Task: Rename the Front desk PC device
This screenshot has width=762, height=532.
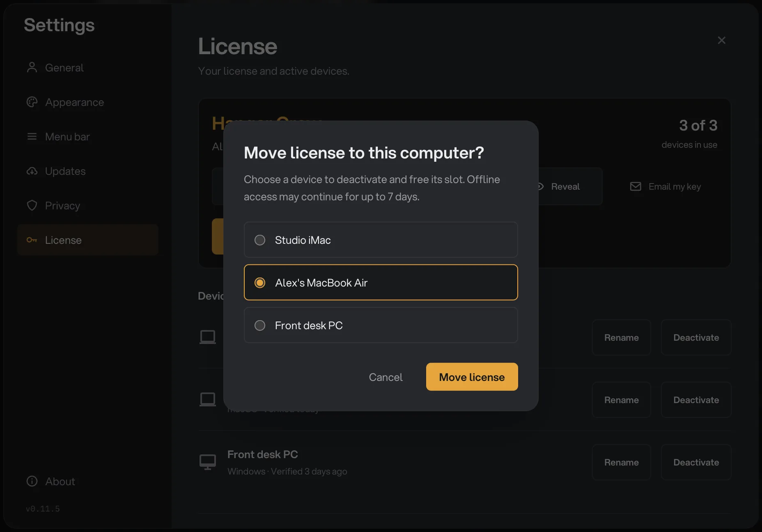Action: pos(621,462)
